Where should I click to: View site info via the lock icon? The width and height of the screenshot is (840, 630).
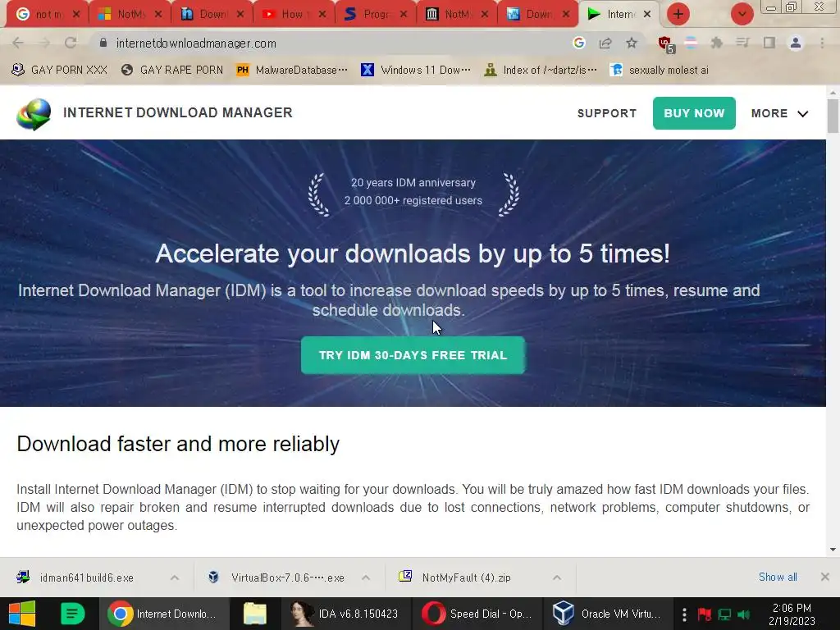pos(103,43)
